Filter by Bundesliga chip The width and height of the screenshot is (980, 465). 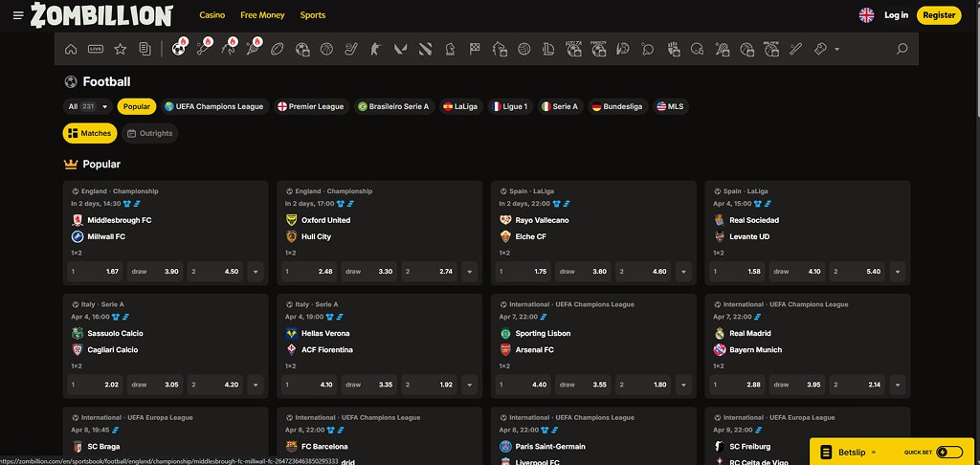click(617, 106)
